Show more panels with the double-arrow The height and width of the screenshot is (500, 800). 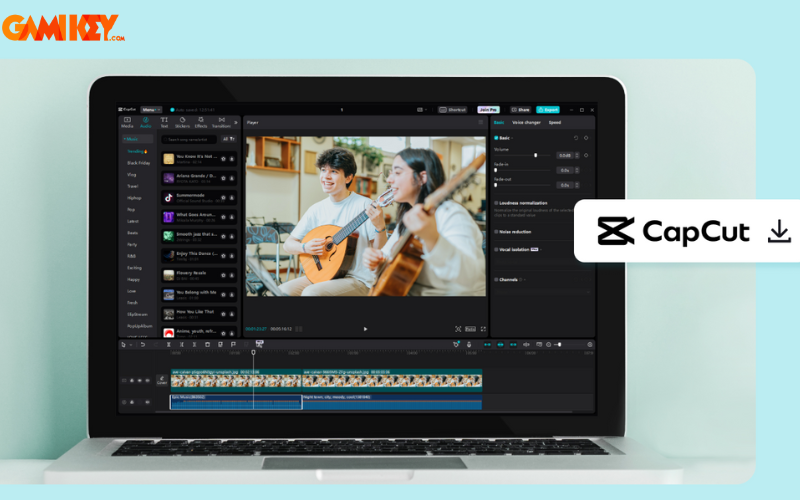(236, 122)
